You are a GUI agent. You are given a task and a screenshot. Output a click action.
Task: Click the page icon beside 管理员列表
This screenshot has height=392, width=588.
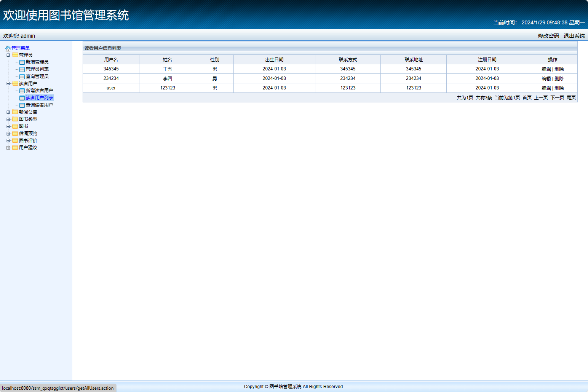click(22, 70)
